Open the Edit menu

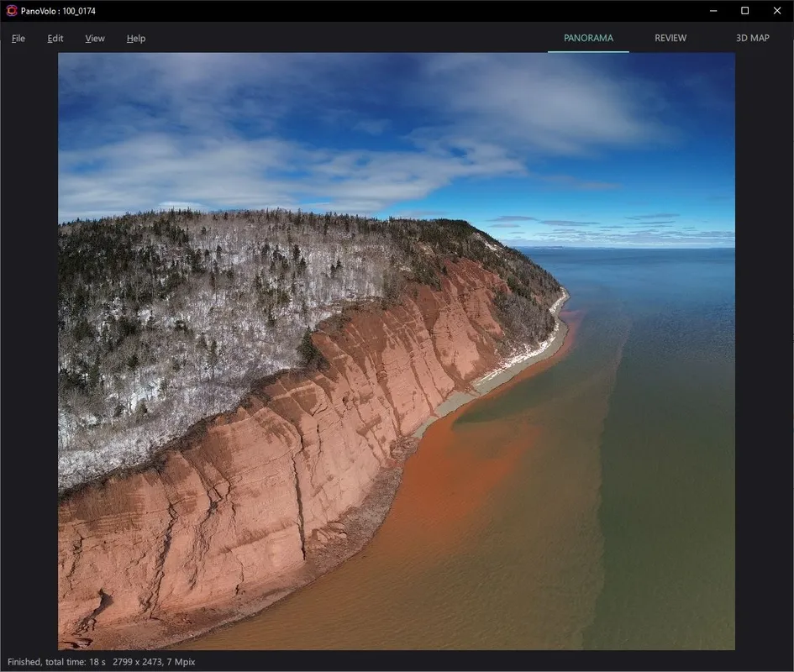(x=55, y=39)
